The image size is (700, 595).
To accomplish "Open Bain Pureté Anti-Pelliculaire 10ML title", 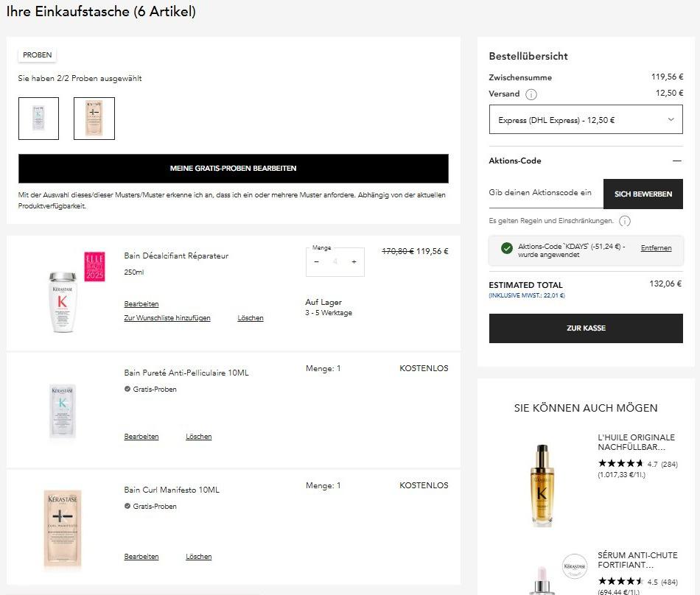I will (186, 373).
